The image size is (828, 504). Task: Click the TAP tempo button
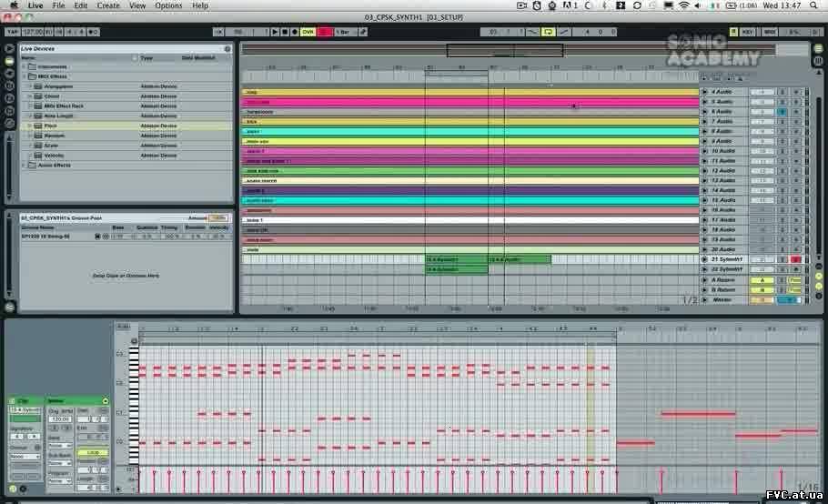coord(12,32)
